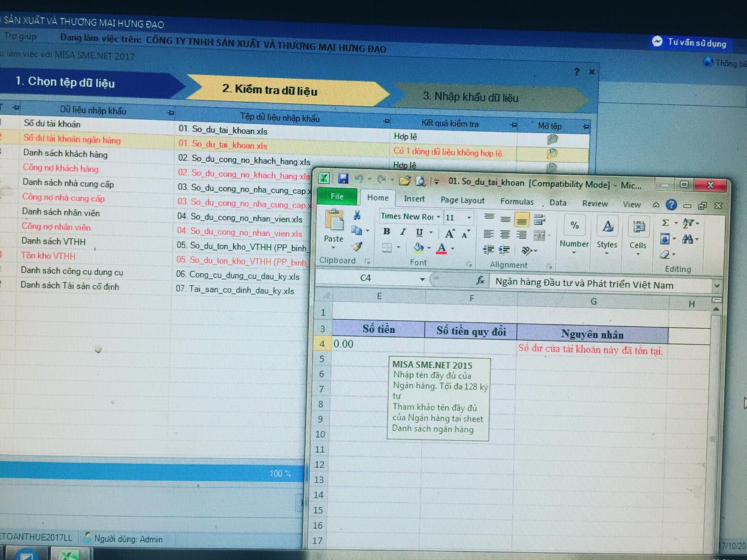
Task: Save the Excel workbook from quick access toolbar
Action: pyautogui.click(x=343, y=179)
